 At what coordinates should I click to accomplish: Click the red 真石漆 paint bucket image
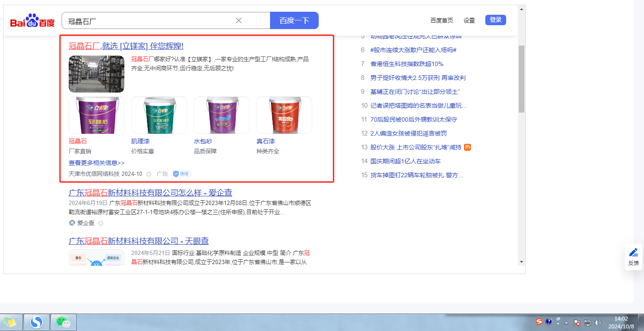(284, 115)
